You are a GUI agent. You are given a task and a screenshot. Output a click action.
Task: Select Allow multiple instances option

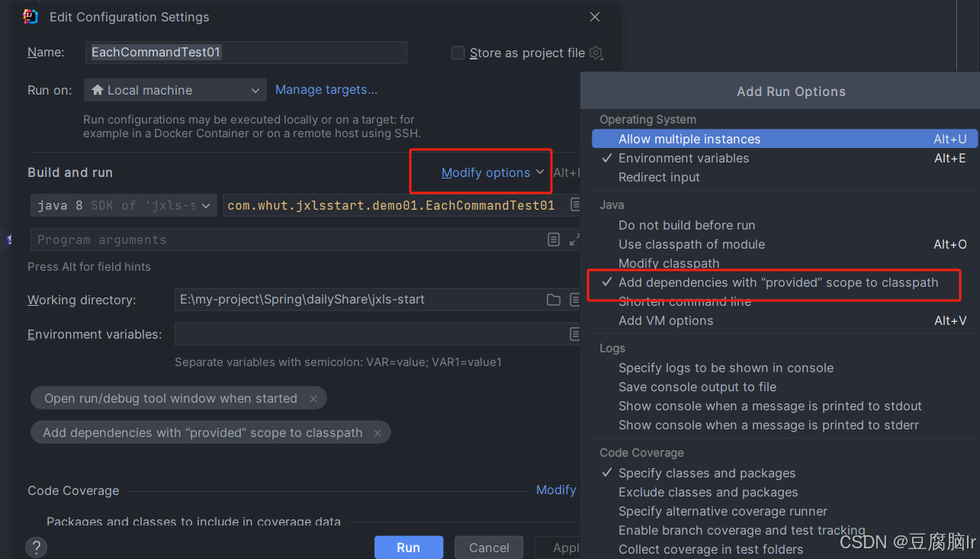785,139
